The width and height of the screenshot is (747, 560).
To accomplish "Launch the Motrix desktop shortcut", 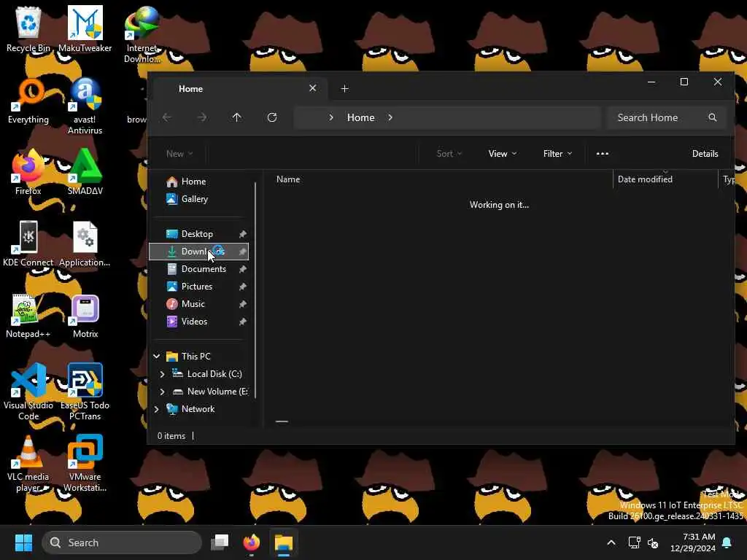I will (x=85, y=315).
